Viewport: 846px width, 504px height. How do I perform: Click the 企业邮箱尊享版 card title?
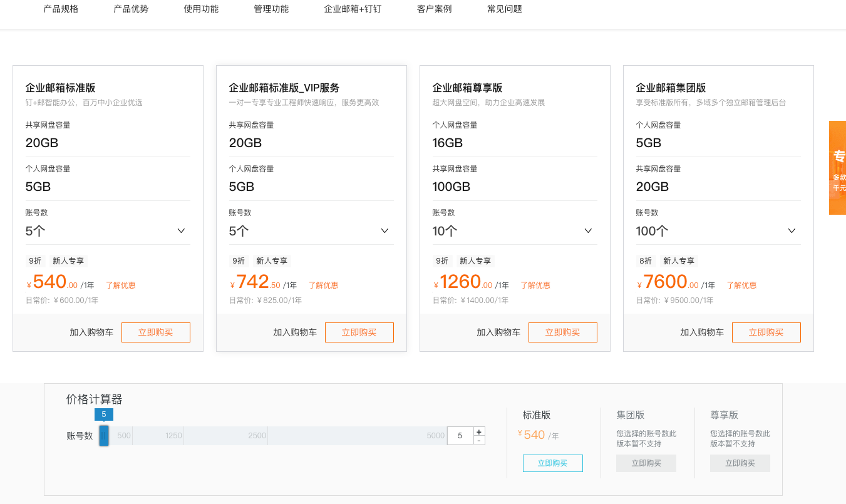coord(468,88)
